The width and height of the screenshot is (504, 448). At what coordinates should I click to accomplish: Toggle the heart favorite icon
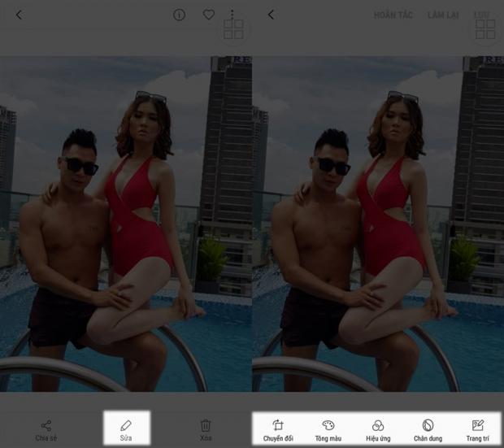(x=208, y=15)
